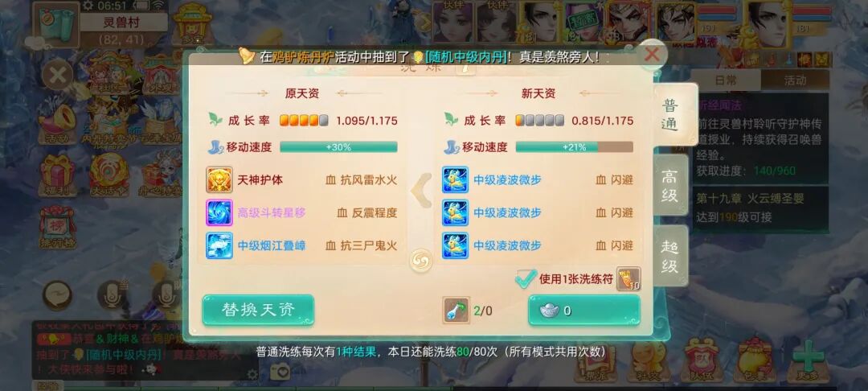Viewport: 868px width, 391px height.
Task: Tap the 中级烟江叠嶂 skill icon
Action: click(219, 245)
